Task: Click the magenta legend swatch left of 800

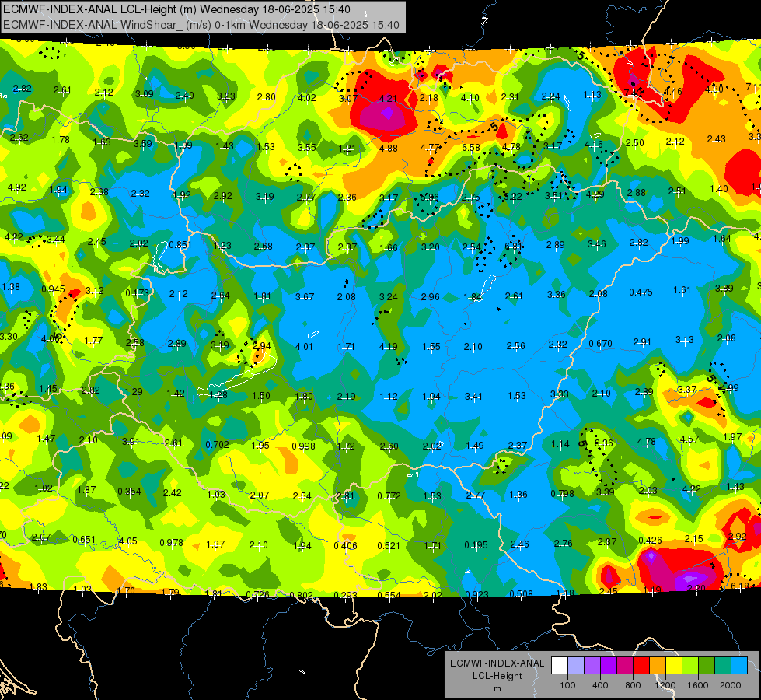Action: pos(625,665)
